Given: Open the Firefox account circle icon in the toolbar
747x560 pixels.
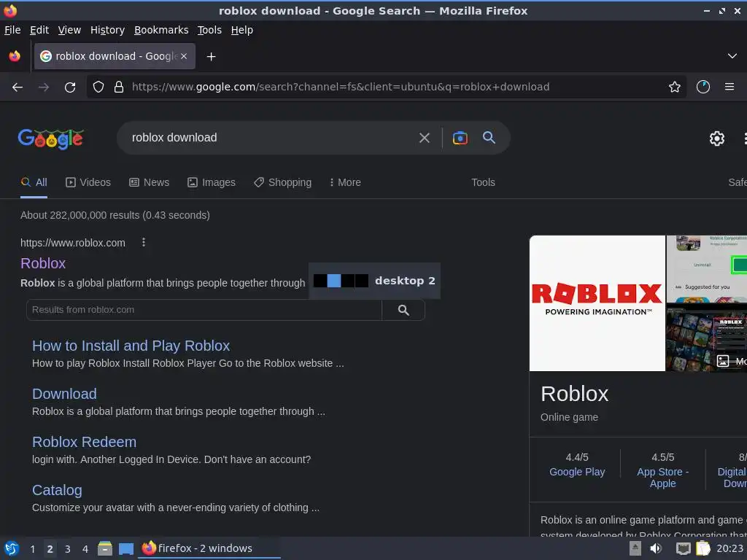Looking at the screenshot, I should (703, 87).
